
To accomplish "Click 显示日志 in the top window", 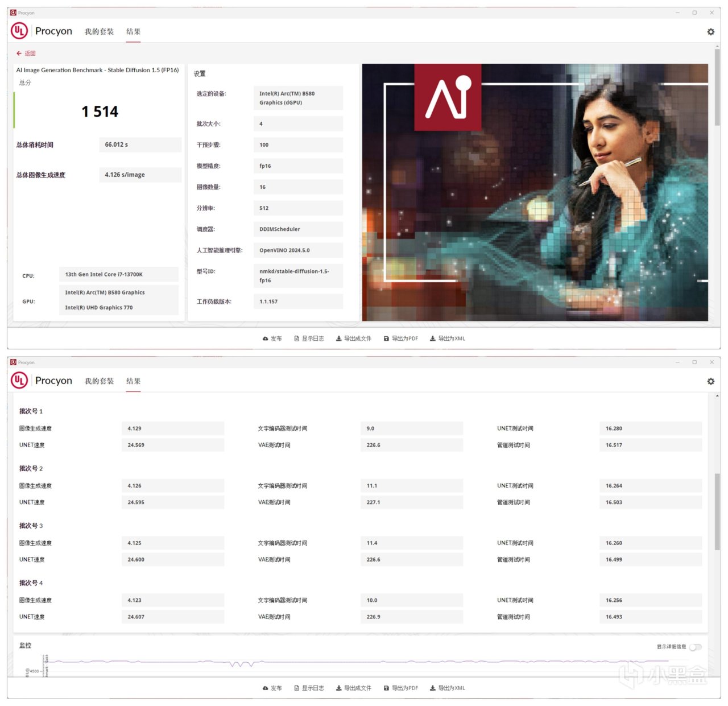I will (309, 338).
